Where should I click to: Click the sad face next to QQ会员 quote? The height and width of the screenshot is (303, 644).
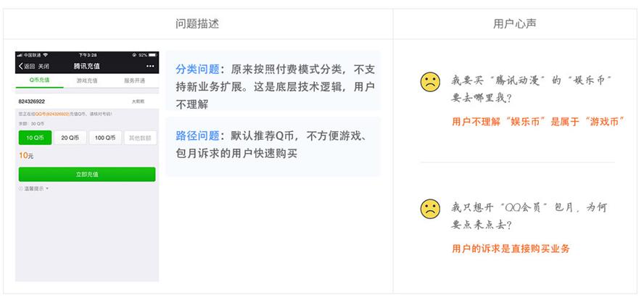tap(430, 209)
